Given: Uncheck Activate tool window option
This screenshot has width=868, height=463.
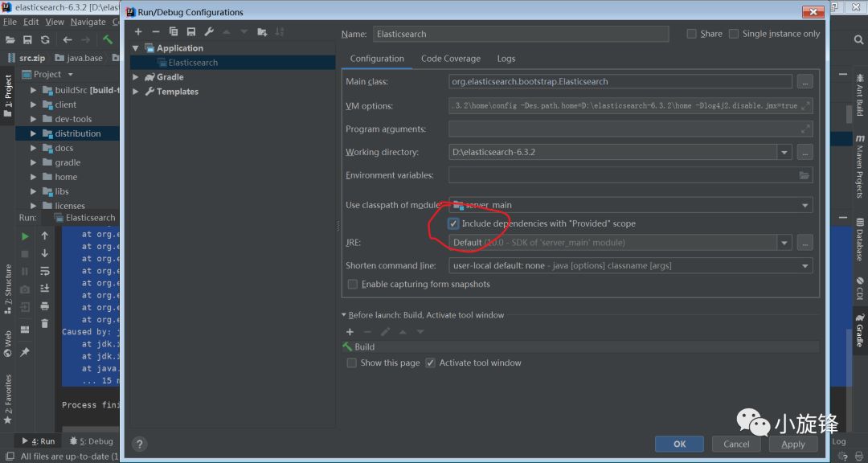Looking at the screenshot, I should pos(430,363).
